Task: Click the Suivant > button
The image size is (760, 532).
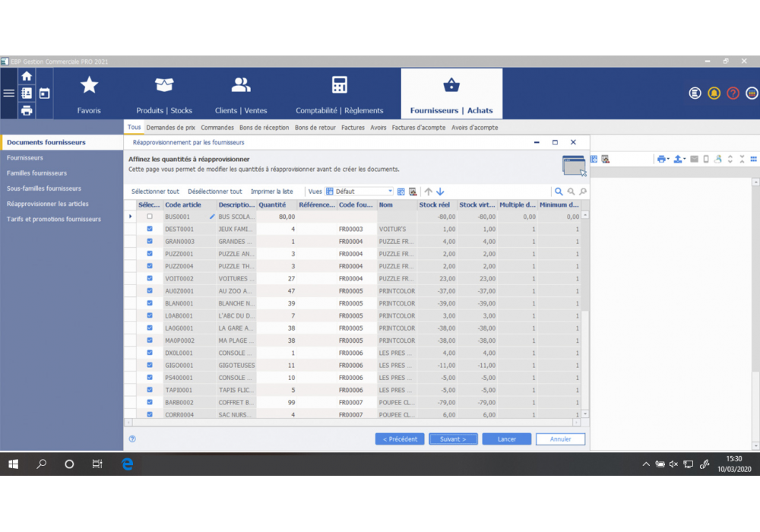Action: [453, 439]
